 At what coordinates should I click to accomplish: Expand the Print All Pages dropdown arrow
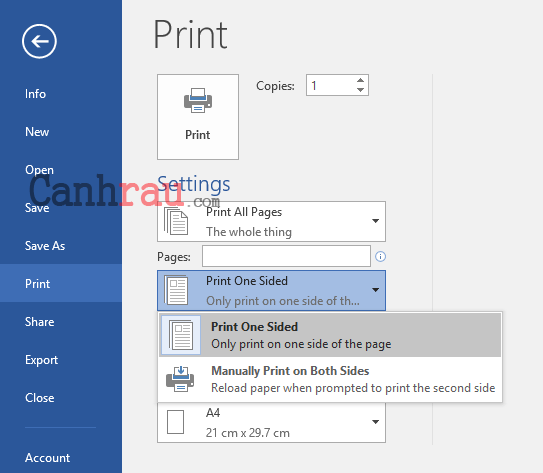coord(375,221)
